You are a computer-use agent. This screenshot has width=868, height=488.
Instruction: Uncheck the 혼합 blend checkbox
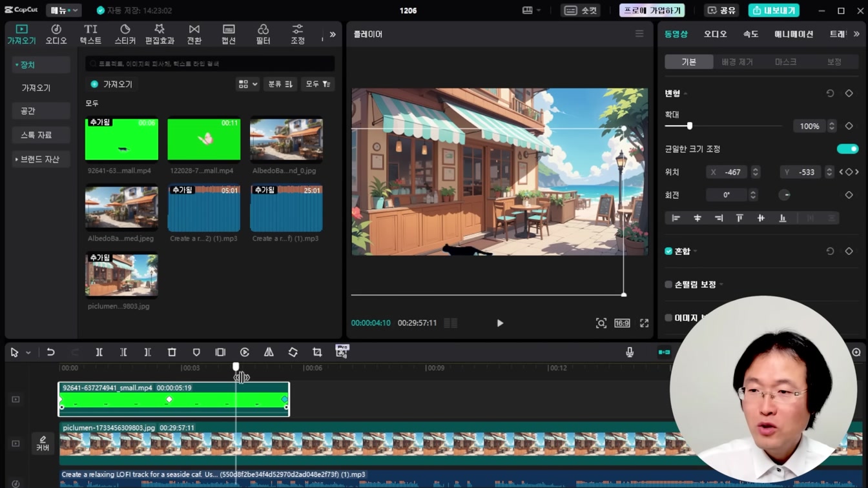tap(668, 251)
